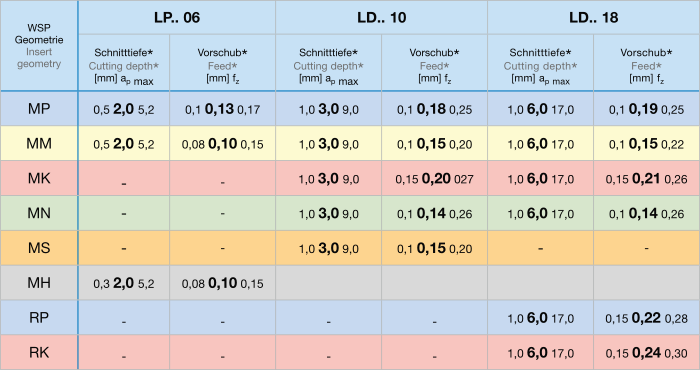Screen dimensions: 700x370
Task: Select the MP row label
Action: point(39,108)
